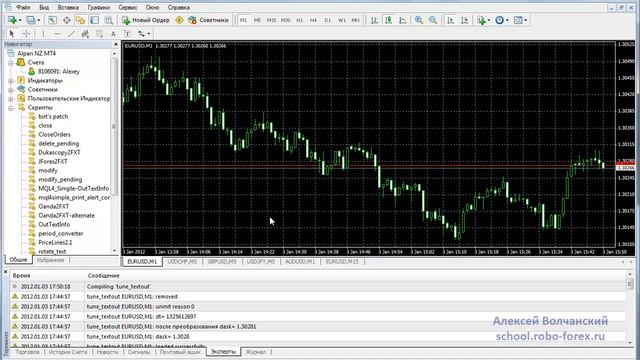Viewport: 640px width, 360px height.
Task: Open the New Chart toolbar icon
Action: (13, 20)
